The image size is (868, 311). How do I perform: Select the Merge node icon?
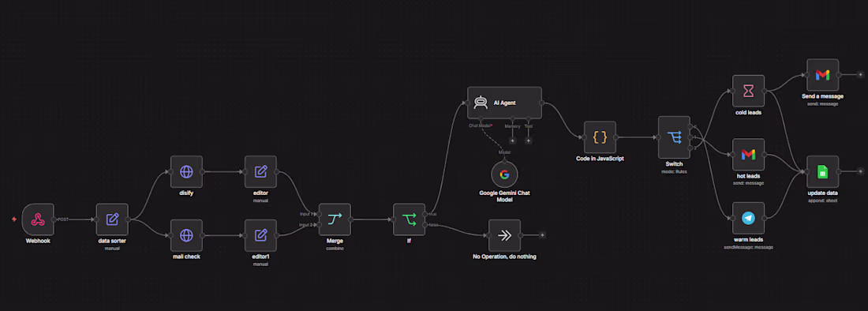335,219
